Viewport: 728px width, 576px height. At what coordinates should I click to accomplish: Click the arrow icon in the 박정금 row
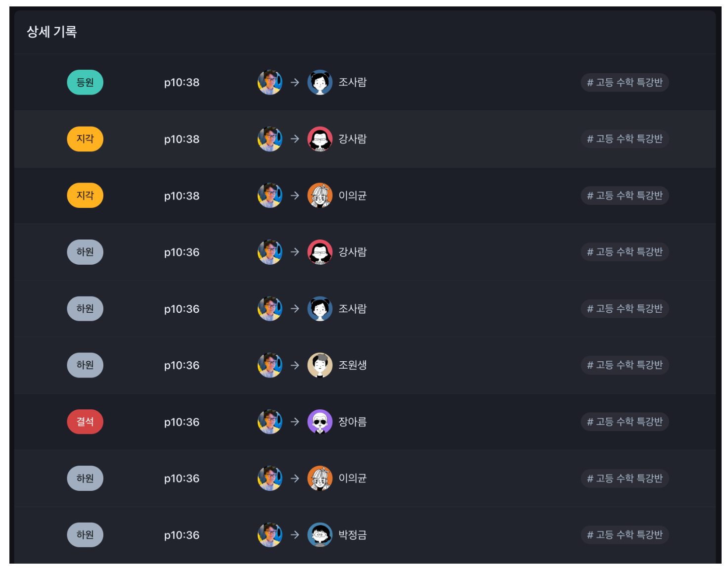click(295, 535)
